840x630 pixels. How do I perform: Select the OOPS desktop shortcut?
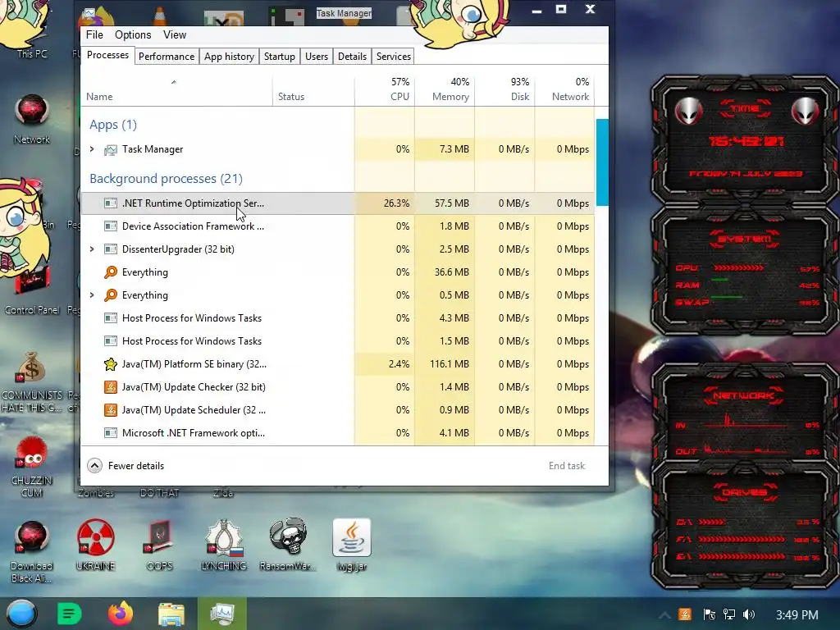point(159,545)
